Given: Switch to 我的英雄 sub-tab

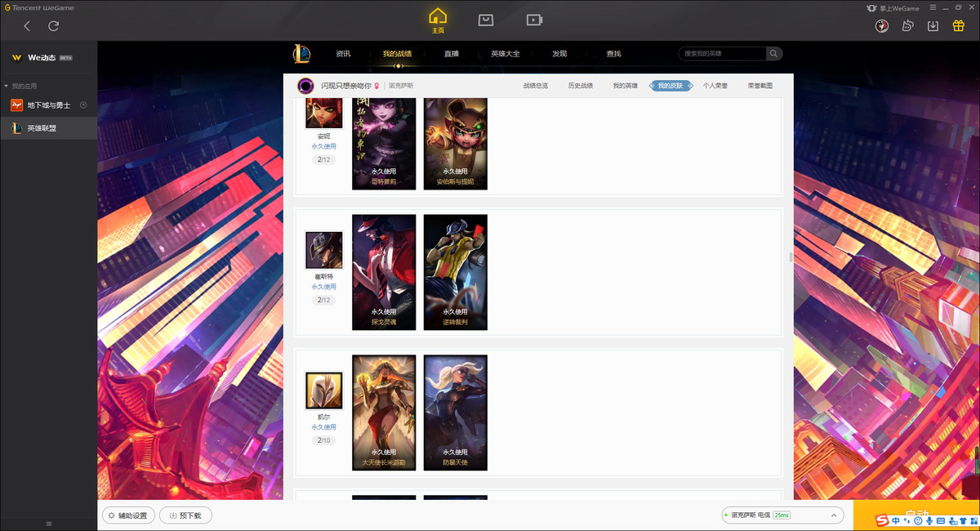Looking at the screenshot, I should (x=626, y=86).
